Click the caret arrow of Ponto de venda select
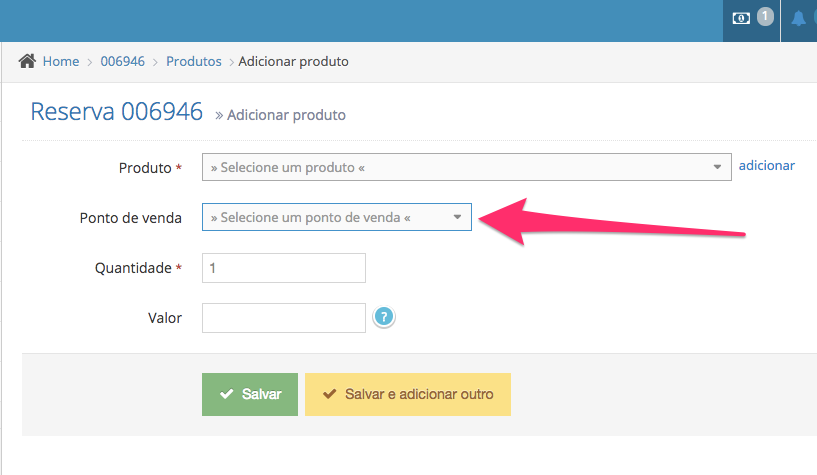The image size is (817, 475). [457, 217]
